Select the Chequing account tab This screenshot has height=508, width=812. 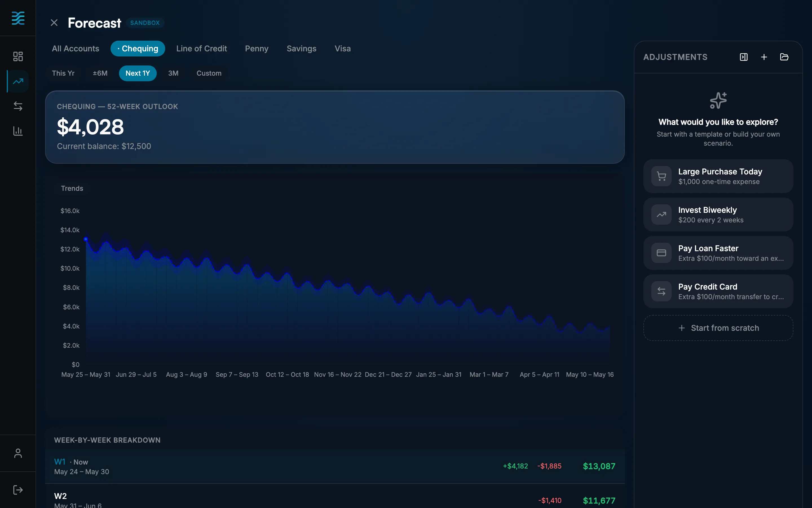coord(138,48)
